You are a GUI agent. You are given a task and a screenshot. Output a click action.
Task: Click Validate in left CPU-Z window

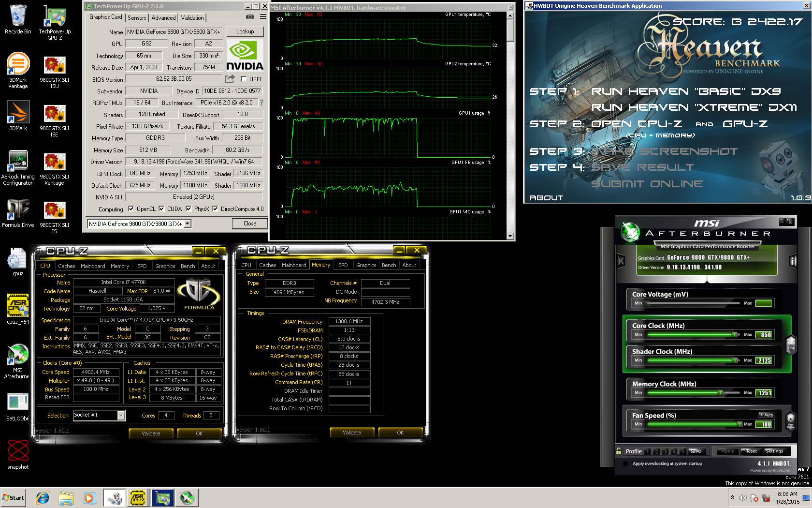click(151, 433)
